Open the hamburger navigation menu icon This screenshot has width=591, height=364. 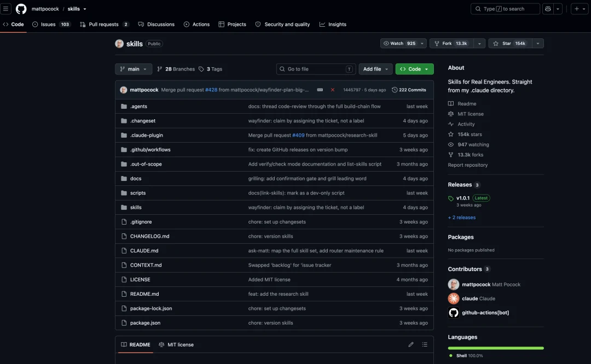5,9
